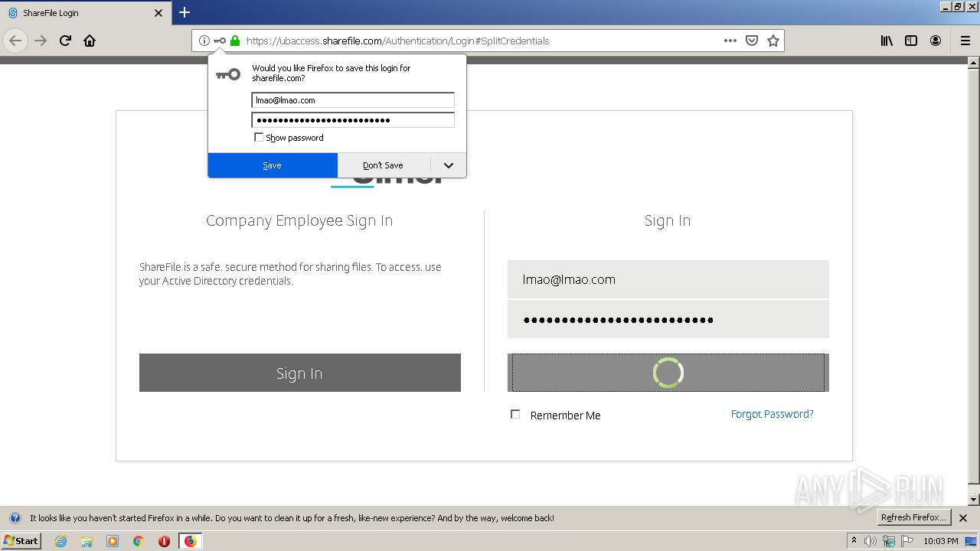Viewport: 980px width, 551px height.
Task: Open Windows Explorer folder on taskbar
Action: [x=87, y=541]
